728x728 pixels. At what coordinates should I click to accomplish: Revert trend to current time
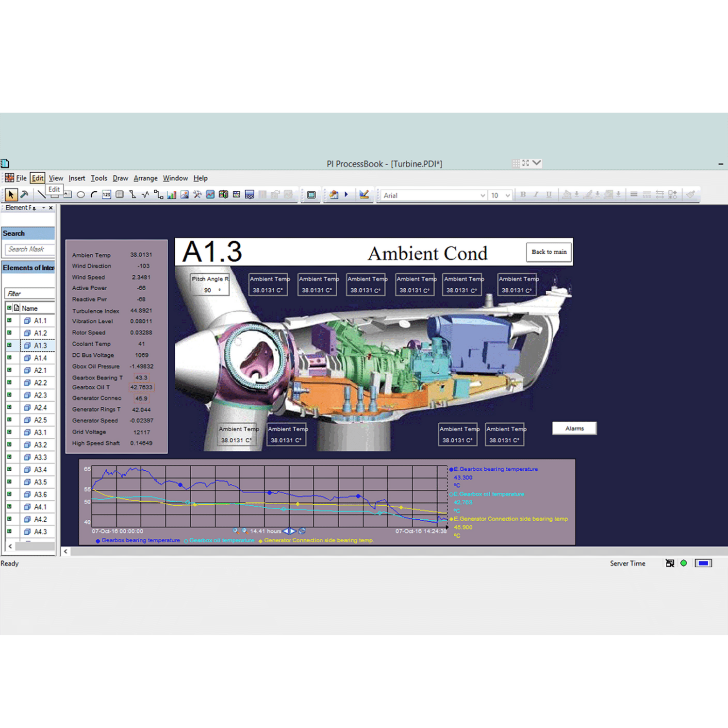coord(302,531)
